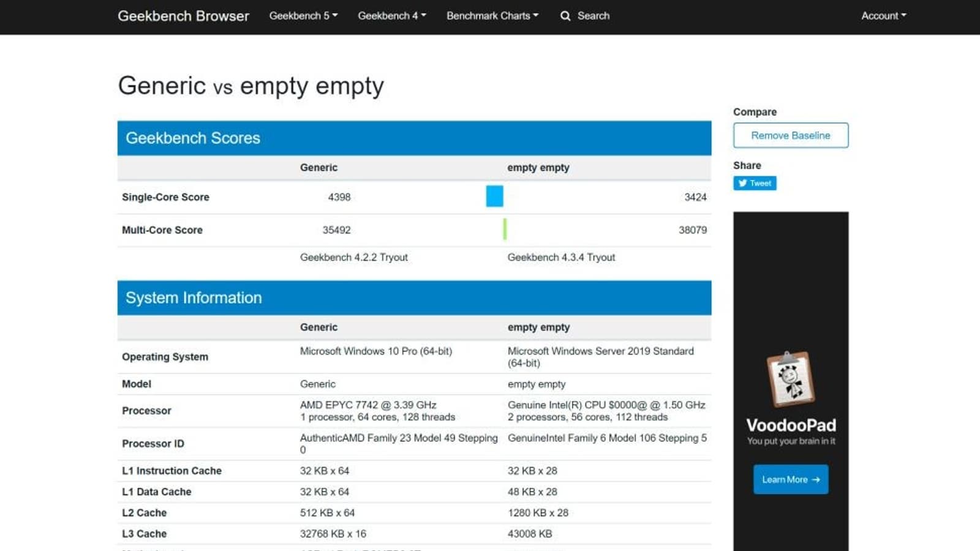The image size is (980, 551).
Task: Share results with the Tweet button
Action: pyautogui.click(x=755, y=183)
